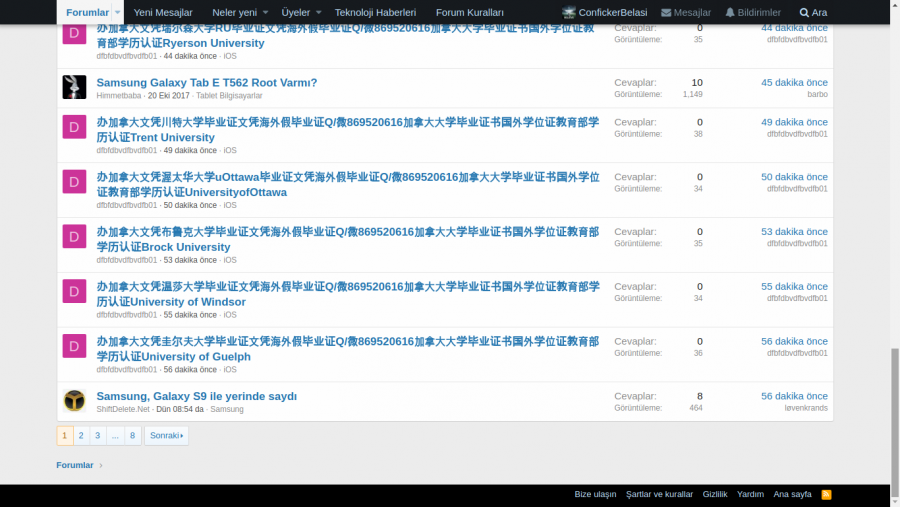The height and width of the screenshot is (507, 900).
Task: Click the D avatar beside University of Windsor thread
Action: pos(74,291)
